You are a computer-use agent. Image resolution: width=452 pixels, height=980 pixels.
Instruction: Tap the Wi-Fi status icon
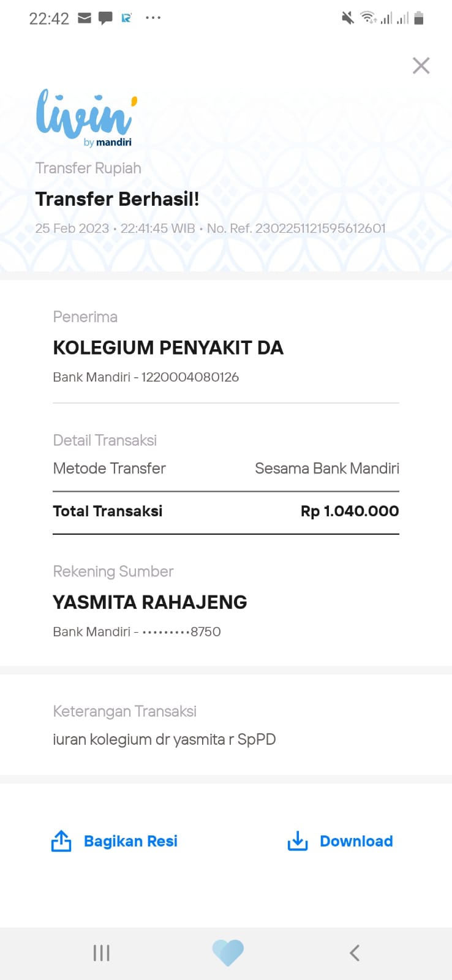pyautogui.click(x=367, y=18)
